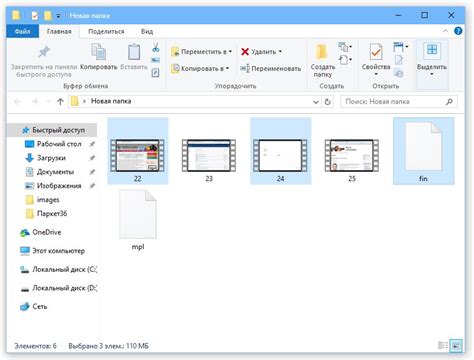
Task: Click the Переименовать rename button
Action: 271,68
